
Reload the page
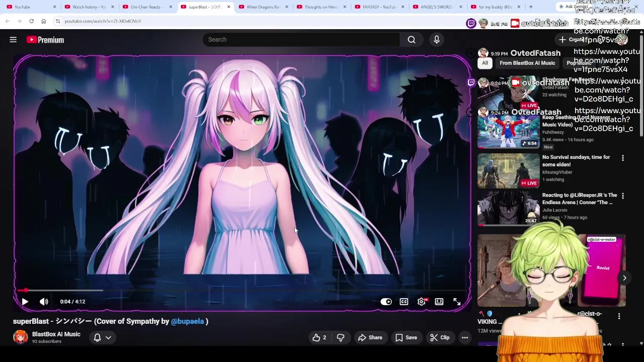click(x=31, y=21)
